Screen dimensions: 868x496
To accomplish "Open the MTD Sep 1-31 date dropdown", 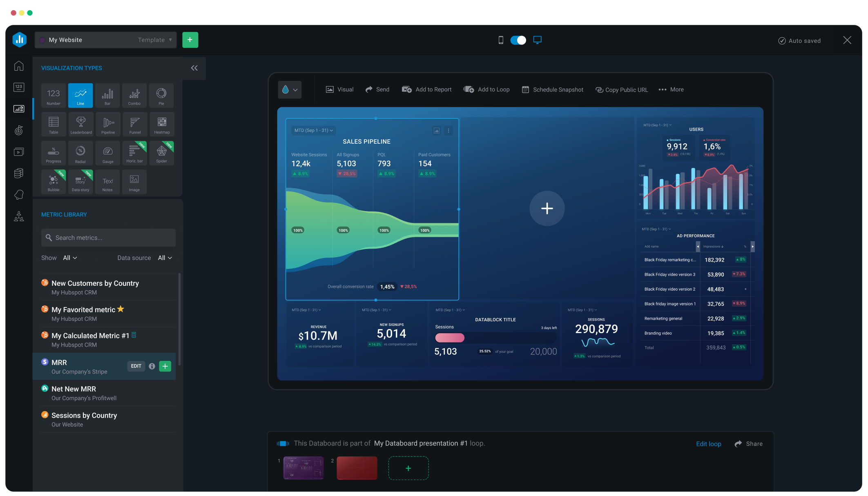I will pos(312,130).
